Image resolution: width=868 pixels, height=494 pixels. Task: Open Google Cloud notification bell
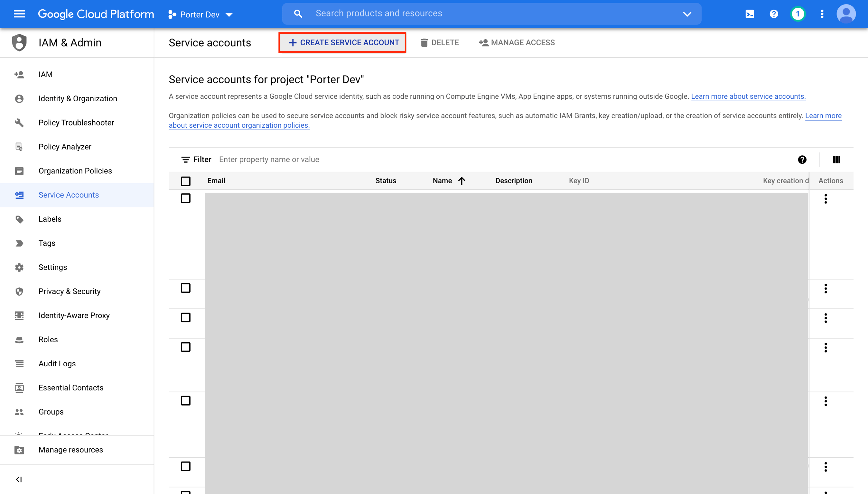pos(798,14)
